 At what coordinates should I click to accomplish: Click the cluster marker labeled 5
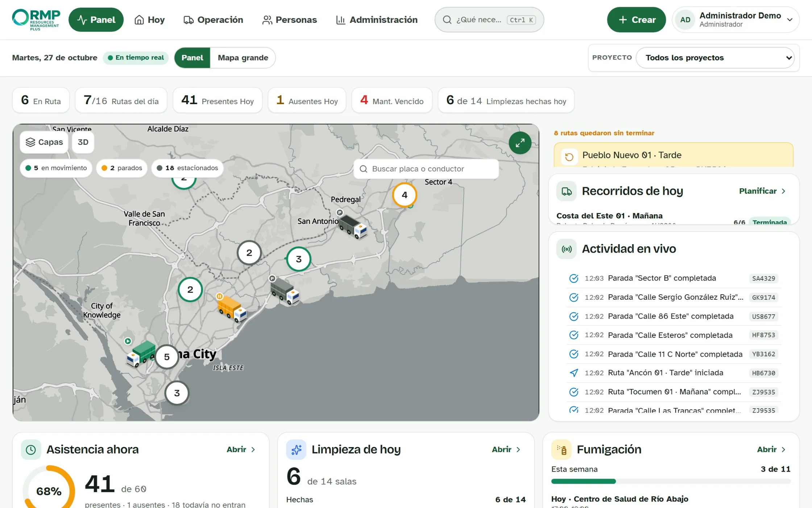(167, 357)
